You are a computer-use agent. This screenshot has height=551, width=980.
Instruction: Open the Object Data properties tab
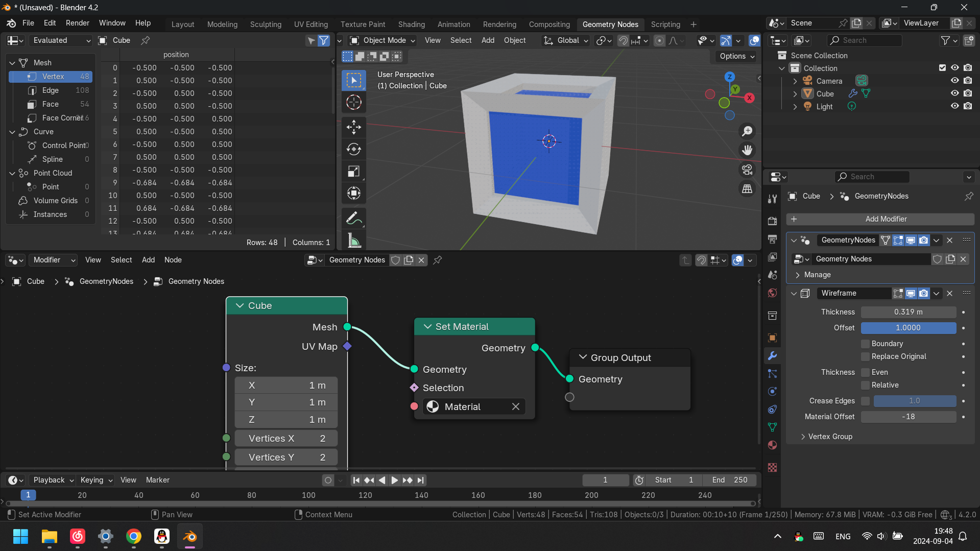click(772, 427)
